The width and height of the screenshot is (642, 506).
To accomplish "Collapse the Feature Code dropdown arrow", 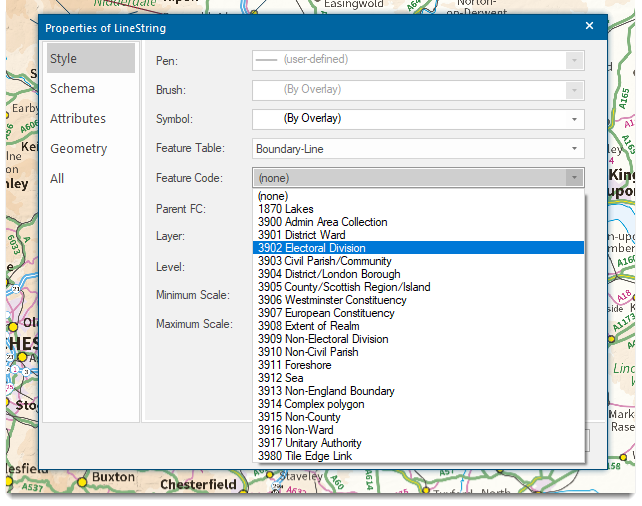I will (574, 178).
